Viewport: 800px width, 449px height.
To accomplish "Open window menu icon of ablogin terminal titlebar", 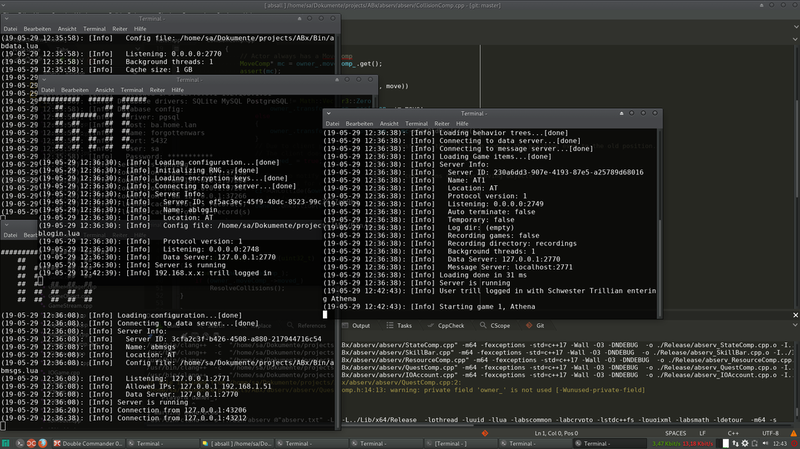I will [44, 80].
